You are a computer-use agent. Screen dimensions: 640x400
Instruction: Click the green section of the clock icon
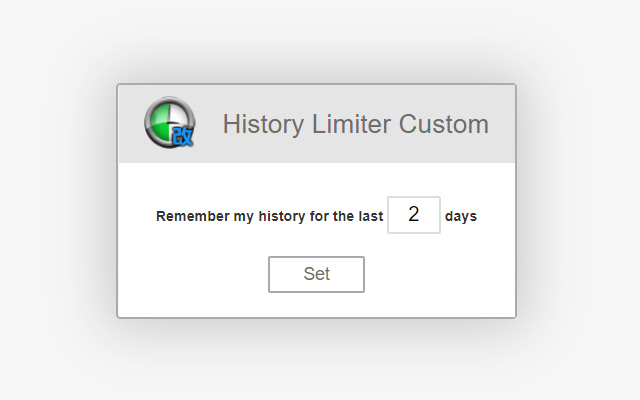160,124
